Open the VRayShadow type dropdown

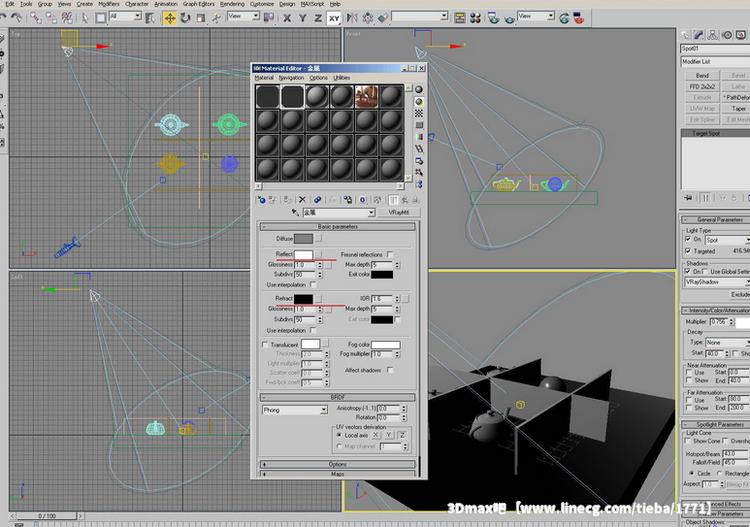tap(717, 282)
